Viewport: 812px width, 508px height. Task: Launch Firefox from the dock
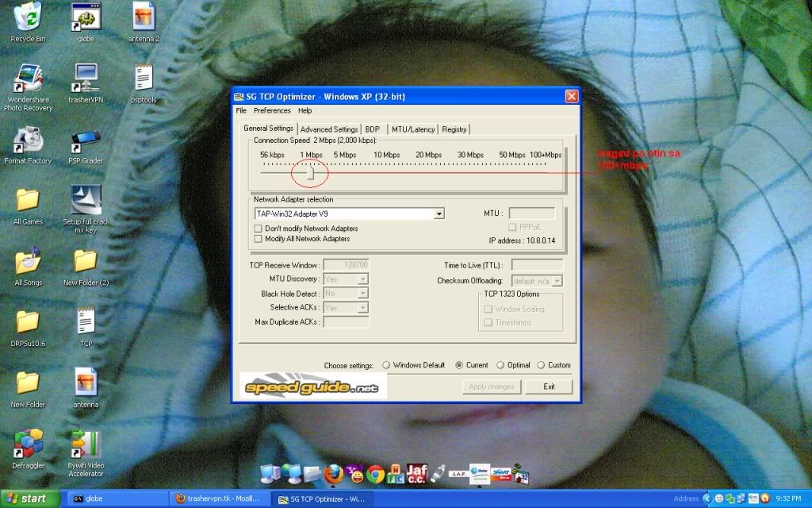(x=334, y=473)
